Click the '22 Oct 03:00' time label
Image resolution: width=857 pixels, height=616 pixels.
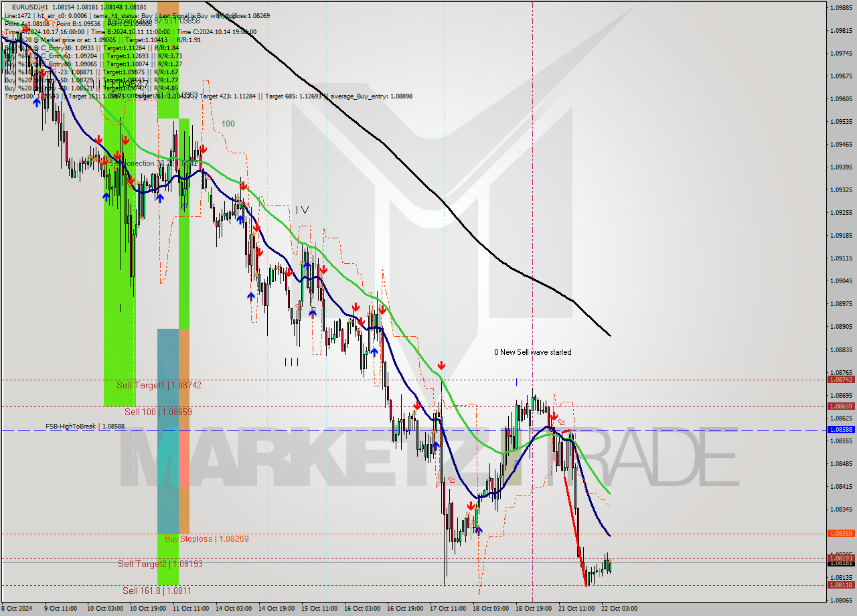pos(619,609)
